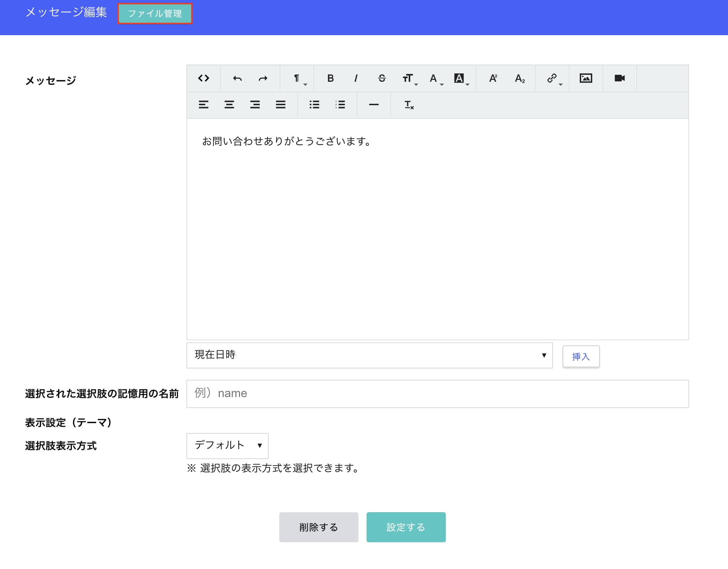Viewport: 728px width, 569px height.
Task: Redo the last undone edit
Action: 263,78
